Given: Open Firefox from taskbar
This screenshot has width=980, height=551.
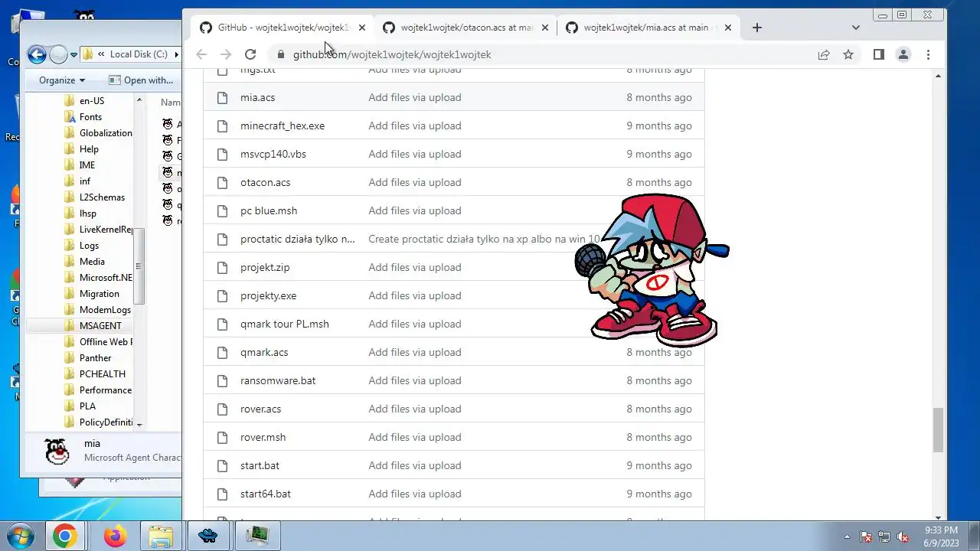Looking at the screenshot, I should point(116,536).
